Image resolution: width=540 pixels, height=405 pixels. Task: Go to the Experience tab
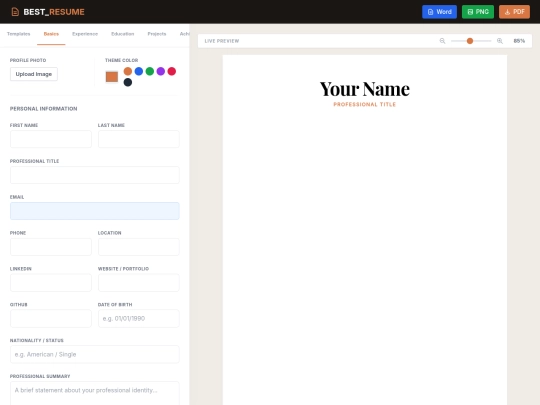pyautogui.click(x=85, y=34)
